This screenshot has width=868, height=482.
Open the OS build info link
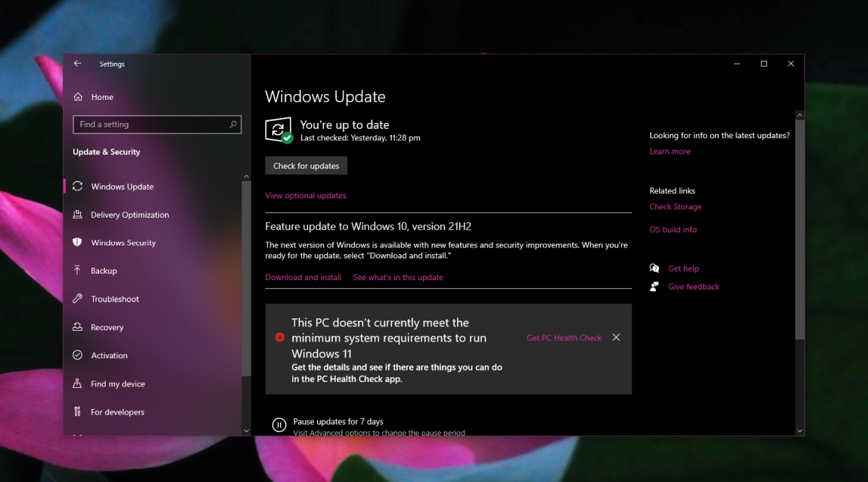tap(673, 229)
